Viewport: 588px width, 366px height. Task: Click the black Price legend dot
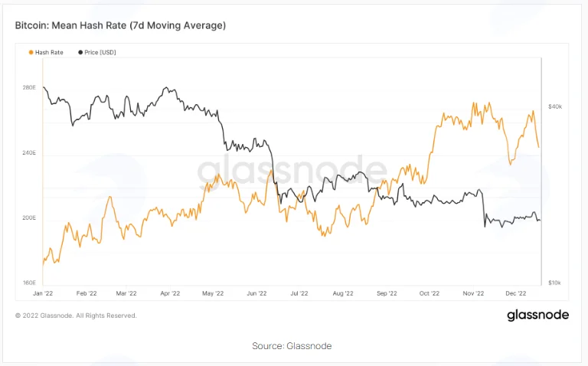[80, 53]
